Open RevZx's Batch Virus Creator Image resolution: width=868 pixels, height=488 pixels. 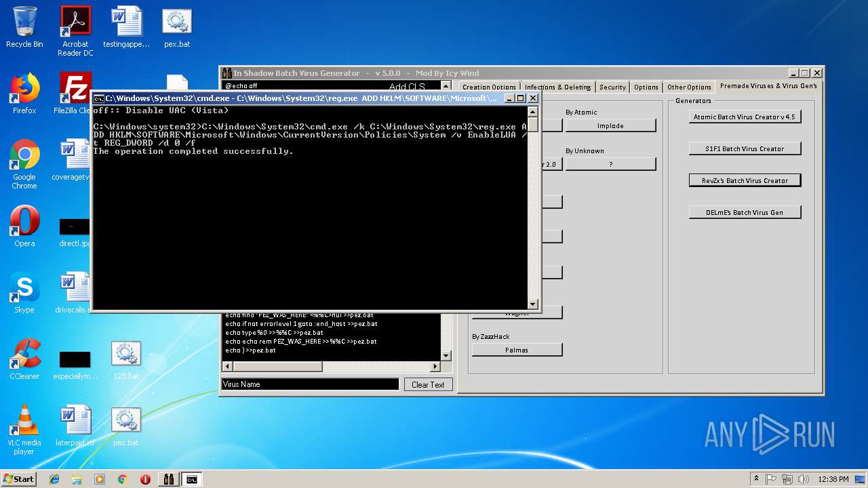coord(745,180)
